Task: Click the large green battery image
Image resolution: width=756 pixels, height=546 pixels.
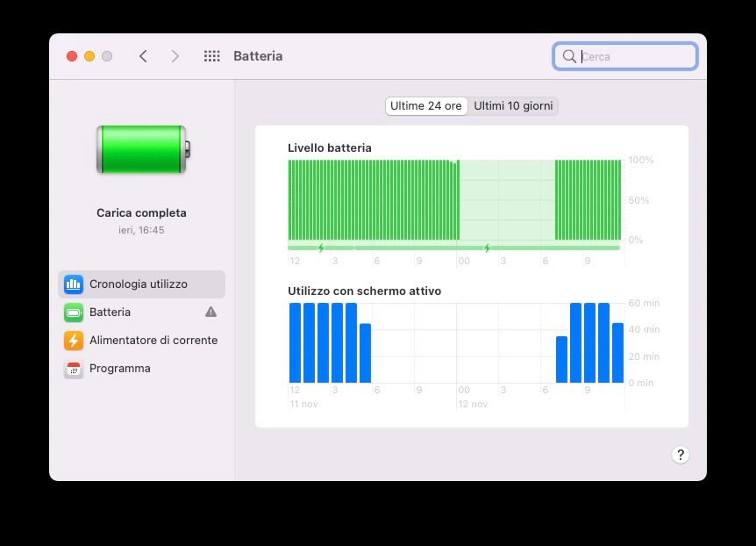Action: click(x=142, y=149)
